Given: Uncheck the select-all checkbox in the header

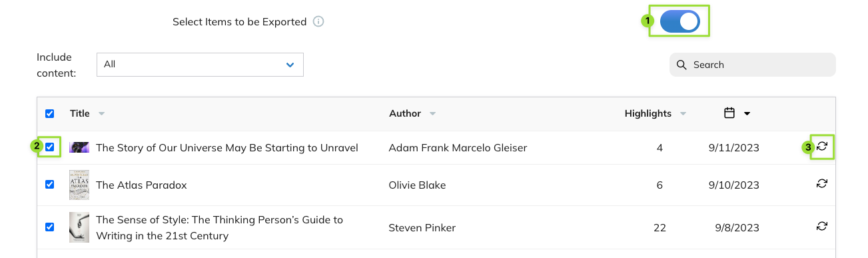Looking at the screenshot, I should click(49, 113).
